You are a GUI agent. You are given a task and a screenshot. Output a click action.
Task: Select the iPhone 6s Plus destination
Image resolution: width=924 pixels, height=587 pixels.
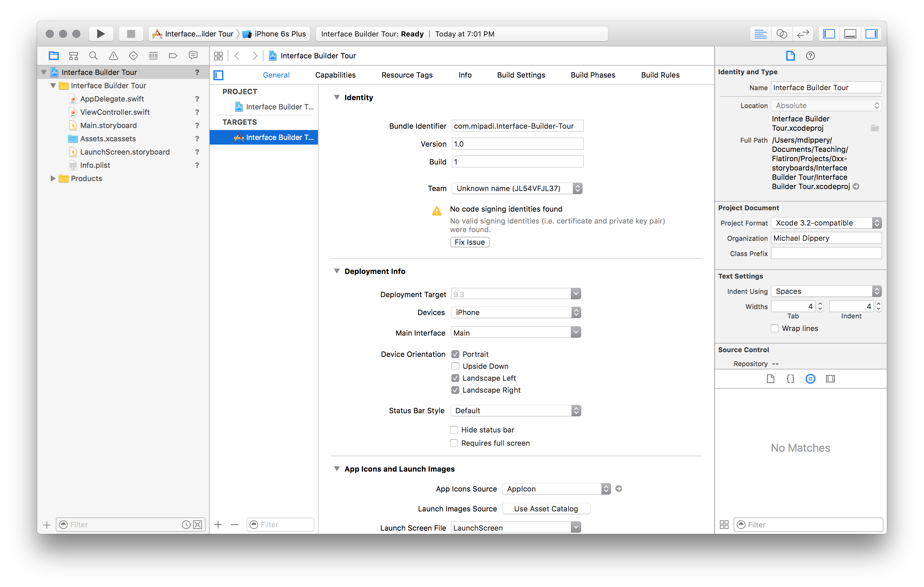pyautogui.click(x=275, y=34)
